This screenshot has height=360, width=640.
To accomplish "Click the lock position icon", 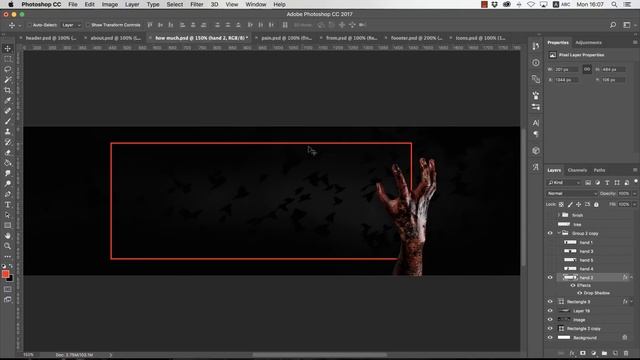I will (578, 204).
